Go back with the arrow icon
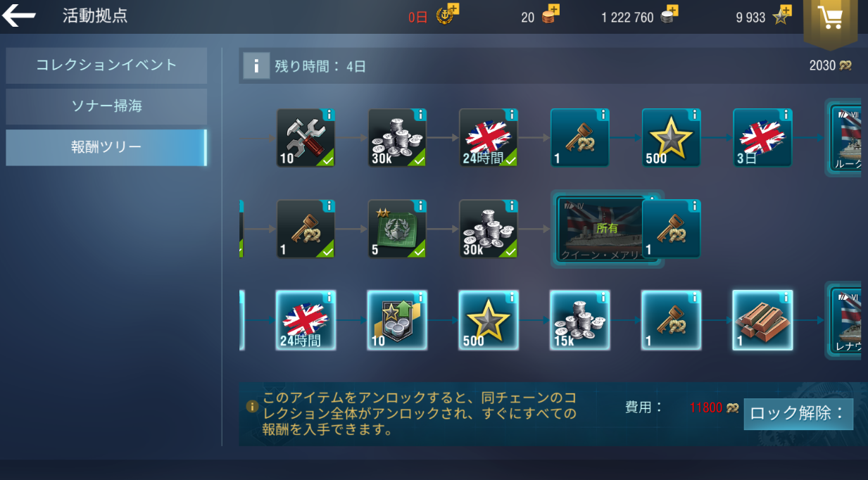Viewport: 868px width, 480px height. click(x=19, y=16)
